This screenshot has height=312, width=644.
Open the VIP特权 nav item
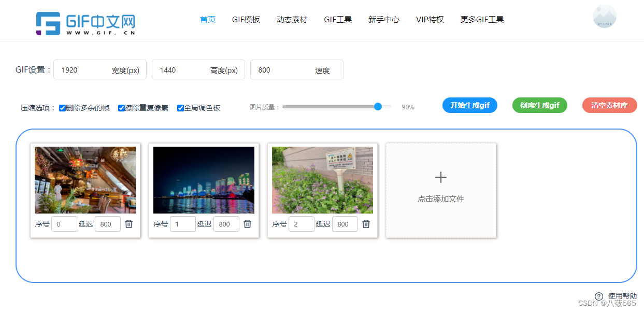coord(430,20)
